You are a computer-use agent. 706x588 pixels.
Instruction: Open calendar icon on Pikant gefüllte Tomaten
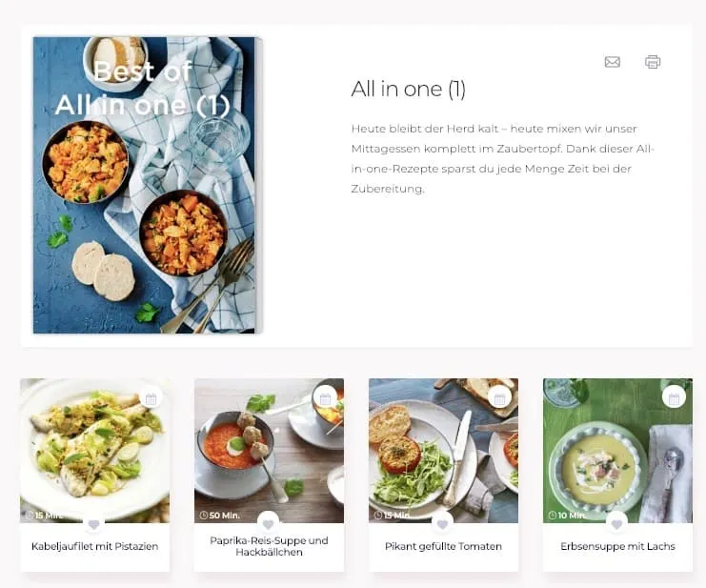(500, 399)
